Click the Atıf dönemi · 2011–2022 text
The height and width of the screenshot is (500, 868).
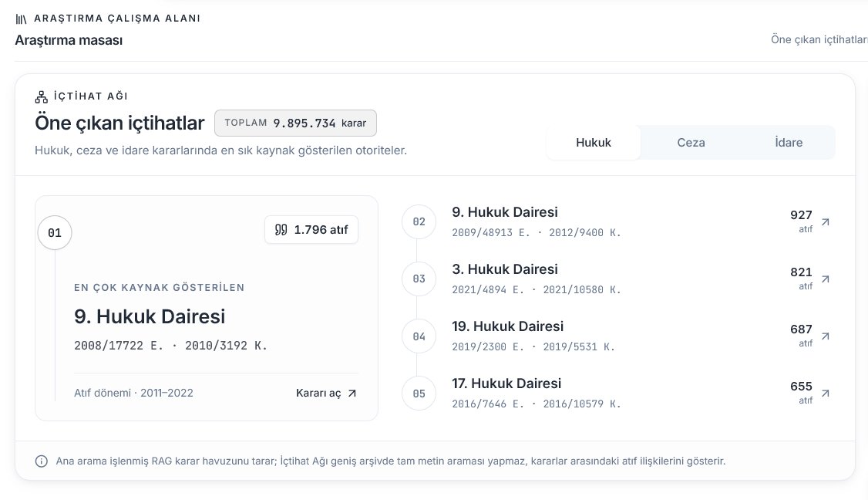tap(133, 393)
